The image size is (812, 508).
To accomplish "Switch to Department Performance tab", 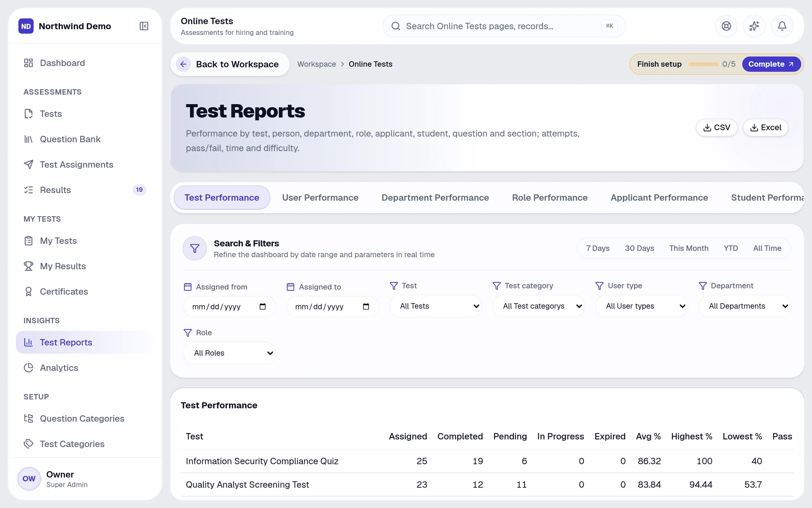I will pos(435,197).
